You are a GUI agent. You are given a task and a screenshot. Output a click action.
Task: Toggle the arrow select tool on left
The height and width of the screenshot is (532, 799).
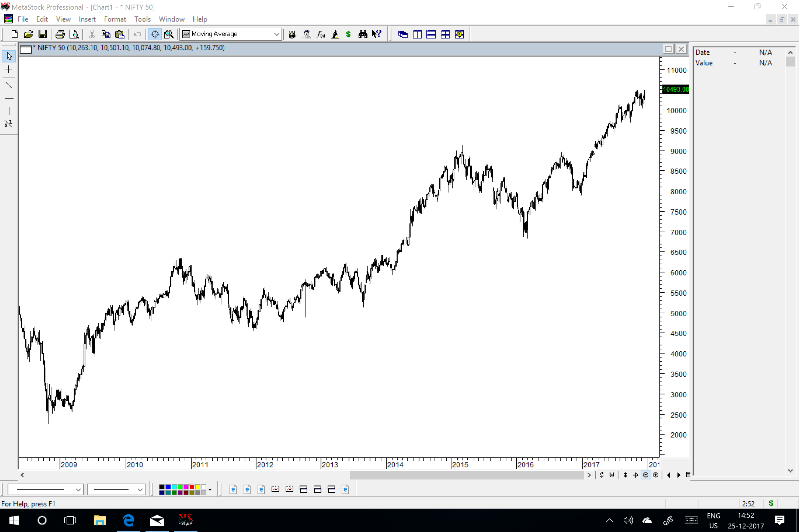[x=9, y=56]
